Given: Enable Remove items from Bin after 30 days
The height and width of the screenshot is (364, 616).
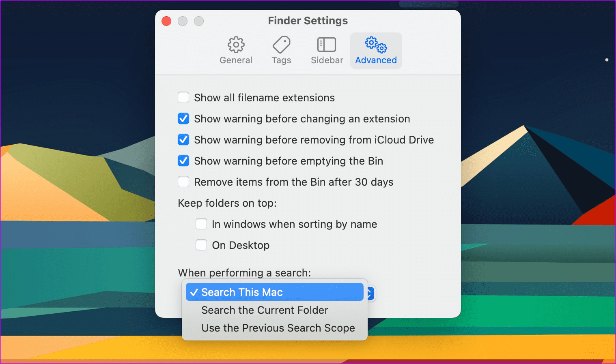Looking at the screenshot, I should point(183,182).
